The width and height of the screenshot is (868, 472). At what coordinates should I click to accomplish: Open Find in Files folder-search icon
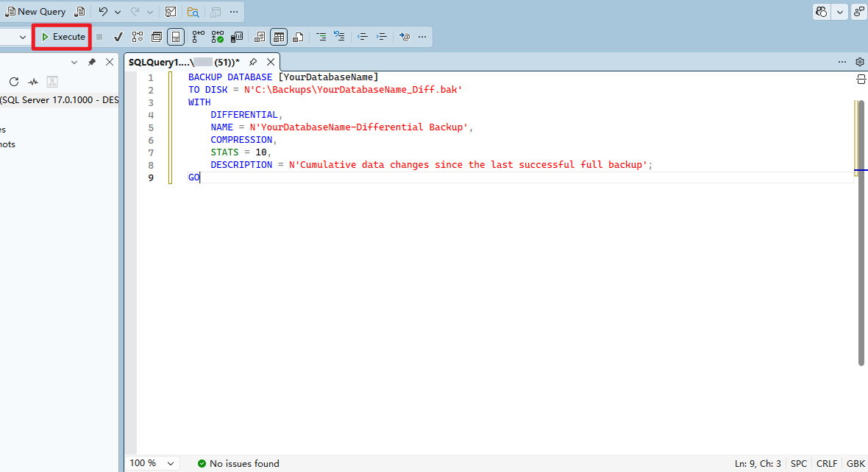pos(193,12)
